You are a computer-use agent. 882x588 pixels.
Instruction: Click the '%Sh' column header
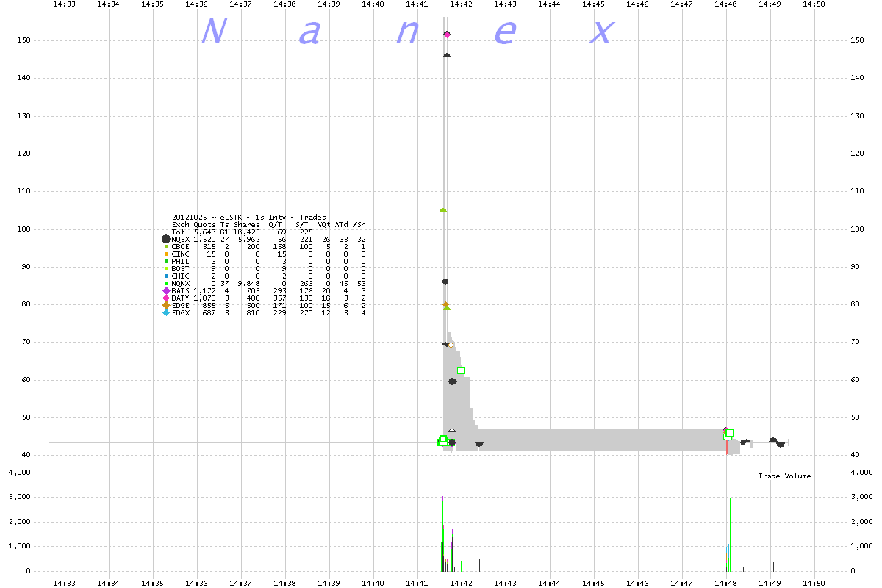(359, 225)
